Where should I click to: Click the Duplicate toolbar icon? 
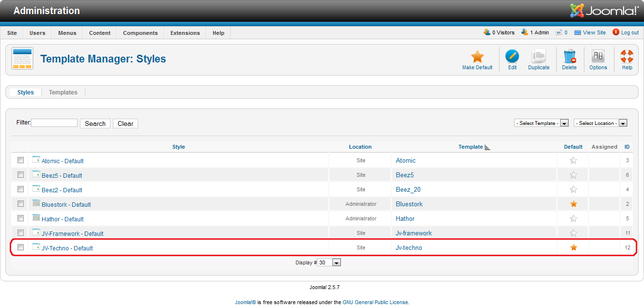(538, 57)
